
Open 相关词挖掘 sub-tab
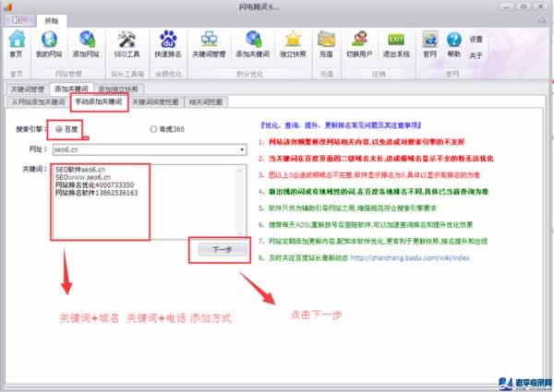tap(206, 102)
